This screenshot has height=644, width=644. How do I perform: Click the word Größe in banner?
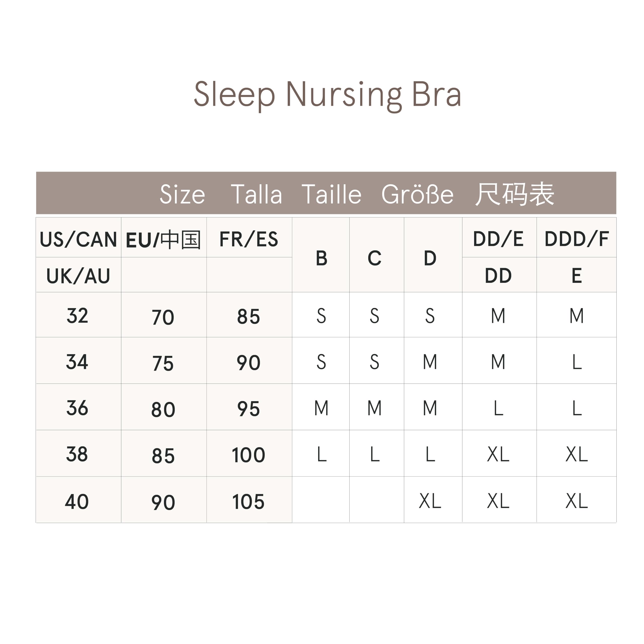point(417,194)
